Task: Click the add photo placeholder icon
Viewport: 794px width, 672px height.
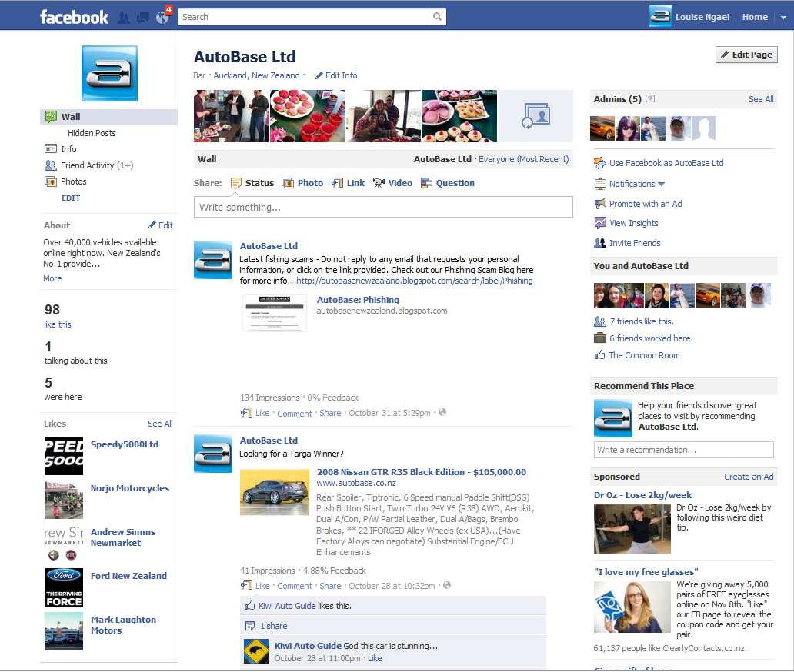Action: coord(535,116)
